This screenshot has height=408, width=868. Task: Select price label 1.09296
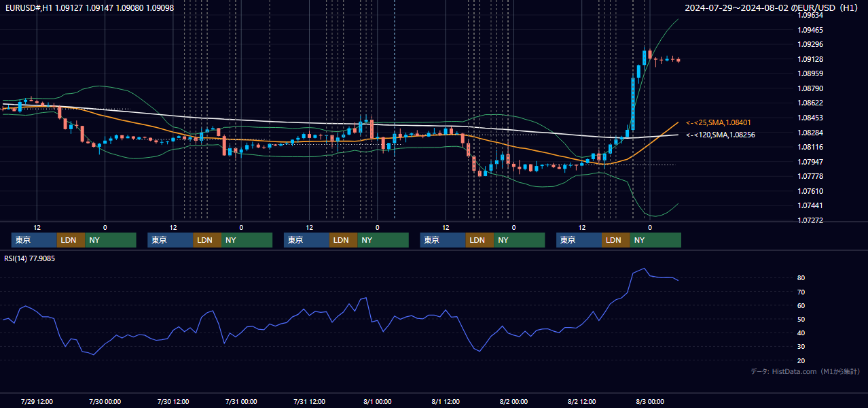point(810,44)
